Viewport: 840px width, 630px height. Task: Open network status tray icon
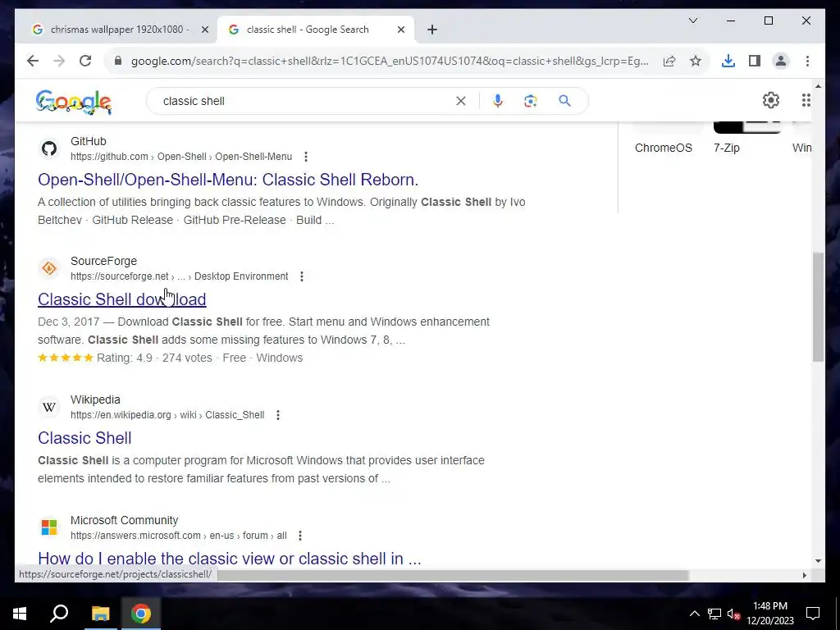pyautogui.click(x=714, y=614)
